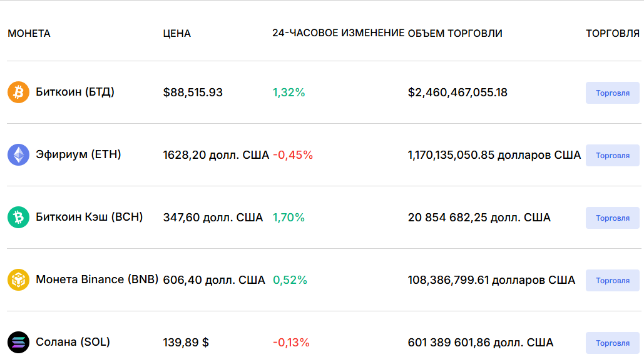Click the Bitcoin price $88,515.93
This screenshot has height=362, width=644.
[193, 93]
